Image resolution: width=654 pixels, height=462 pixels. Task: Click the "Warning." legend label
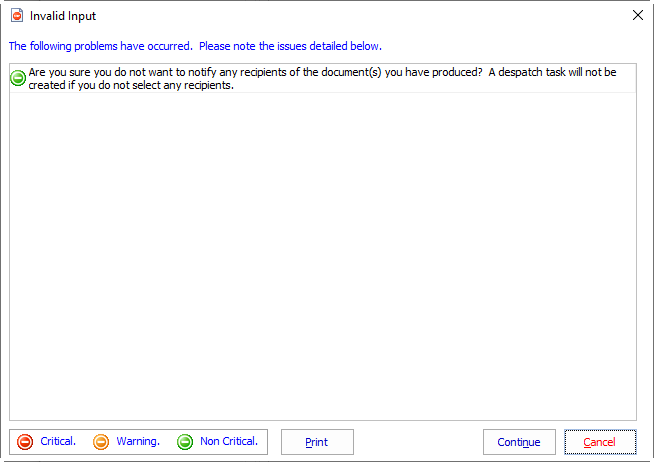pyautogui.click(x=138, y=441)
